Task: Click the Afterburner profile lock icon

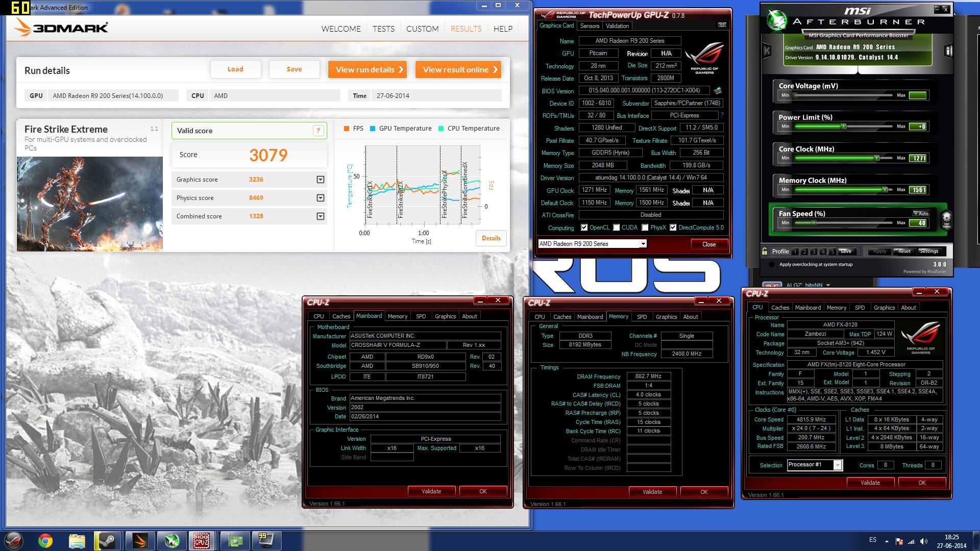Action: pos(765,251)
